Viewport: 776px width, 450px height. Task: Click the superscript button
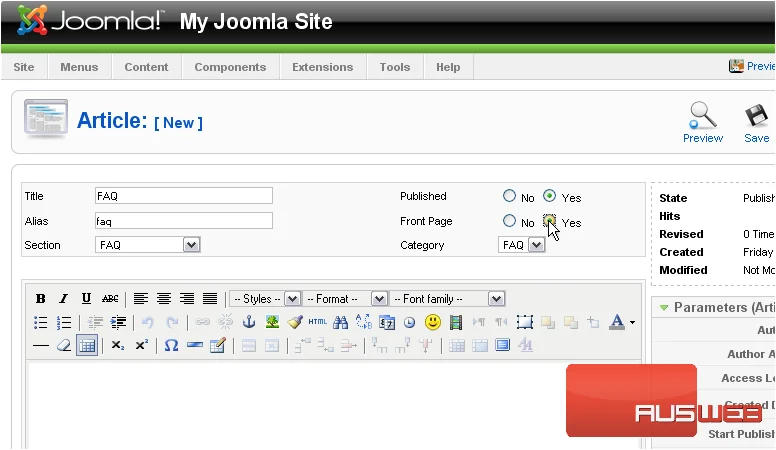(x=142, y=346)
